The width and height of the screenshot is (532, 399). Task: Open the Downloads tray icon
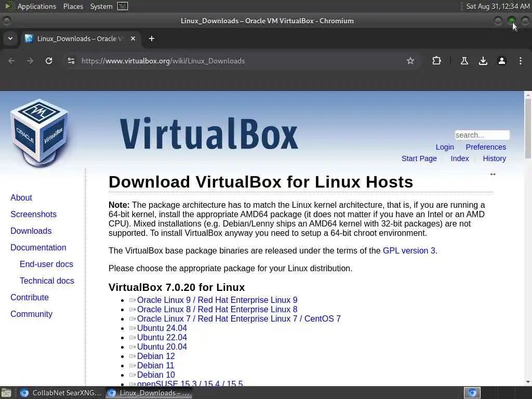(483, 61)
